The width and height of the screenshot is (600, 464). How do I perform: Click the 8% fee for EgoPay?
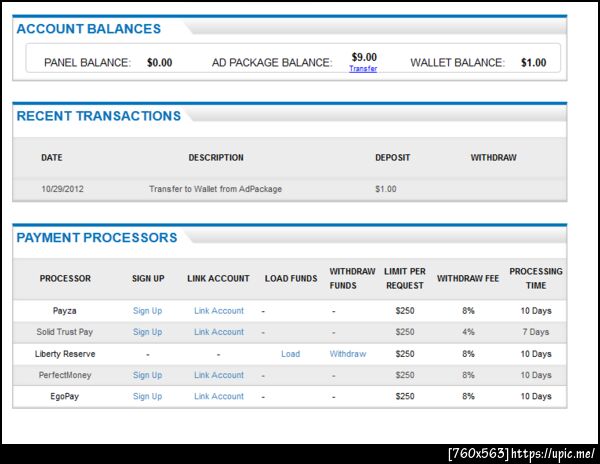click(x=468, y=396)
